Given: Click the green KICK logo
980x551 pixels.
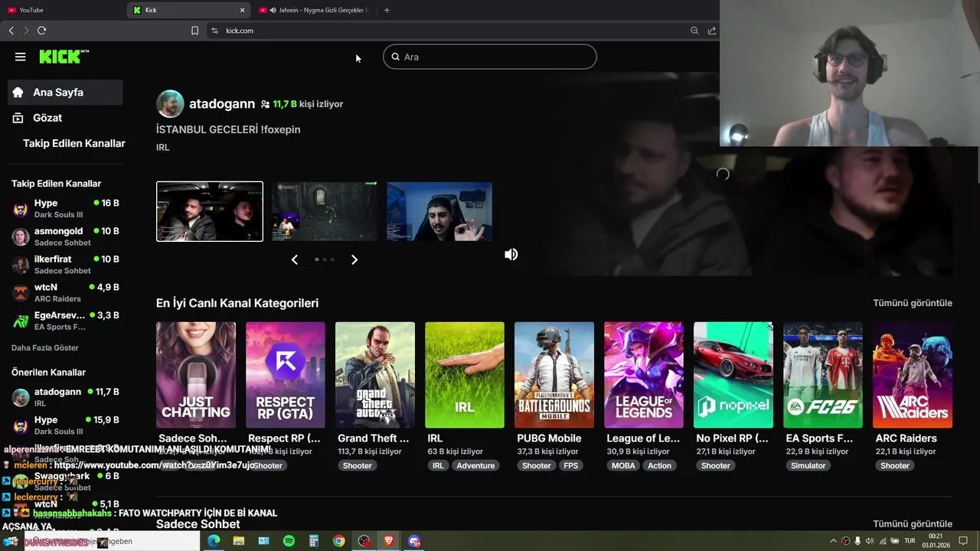Looking at the screenshot, I should pyautogui.click(x=64, y=57).
